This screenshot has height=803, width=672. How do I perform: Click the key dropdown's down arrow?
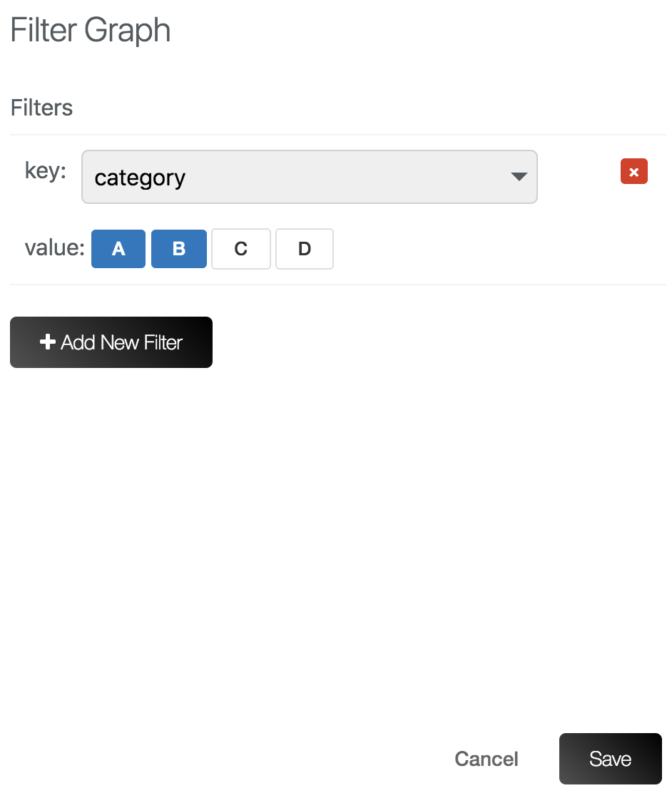tap(519, 177)
